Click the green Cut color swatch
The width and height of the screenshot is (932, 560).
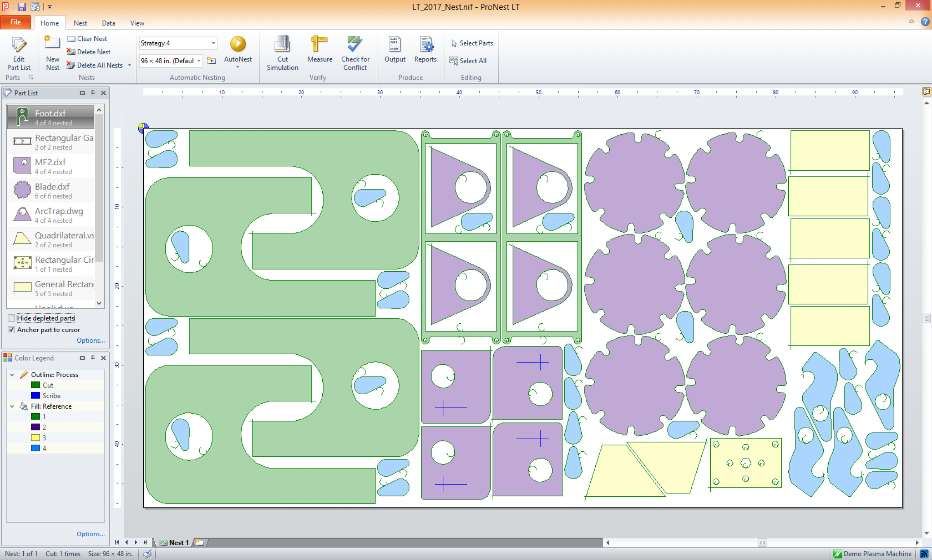[35, 385]
